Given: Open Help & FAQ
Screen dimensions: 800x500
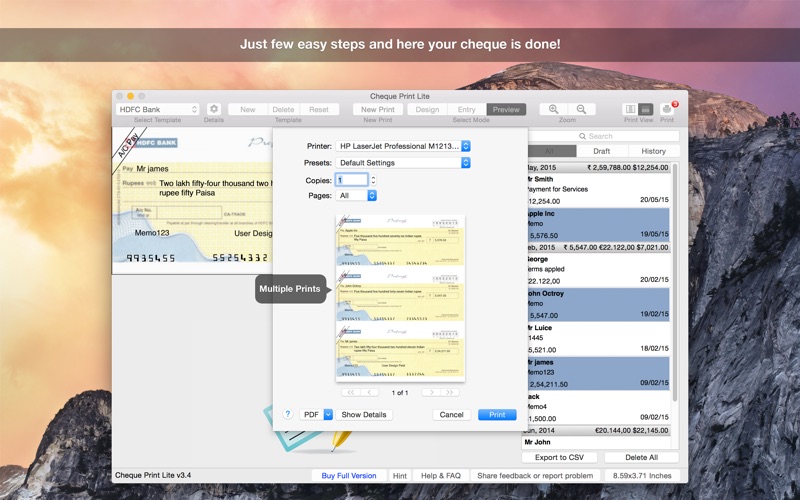Looking at the screenshot, I should tap(441, 476).
